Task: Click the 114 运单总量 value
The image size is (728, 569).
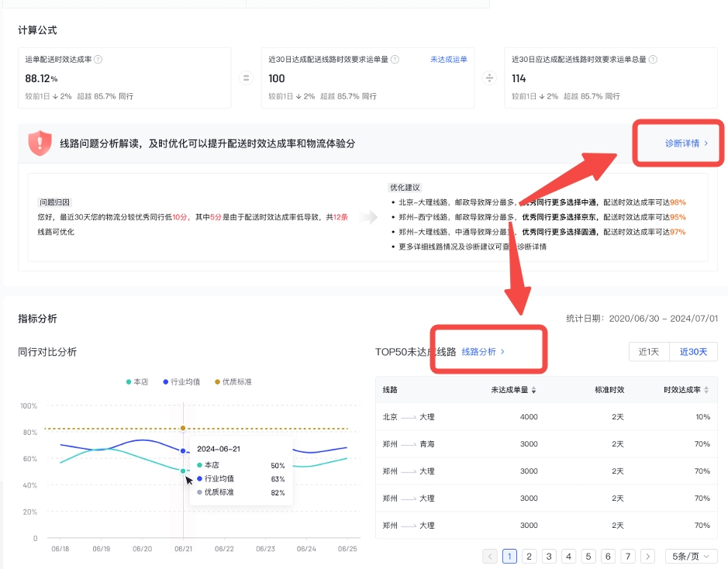Action: click(519, 78)
